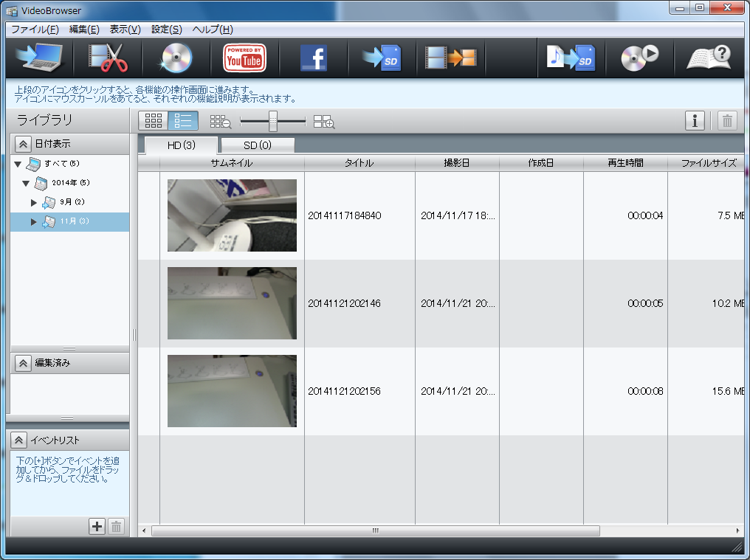Image resolution: width=750 pixels, height=560 pixels.
Task: Sort by 作成日 column header
Action: [541, 162]
